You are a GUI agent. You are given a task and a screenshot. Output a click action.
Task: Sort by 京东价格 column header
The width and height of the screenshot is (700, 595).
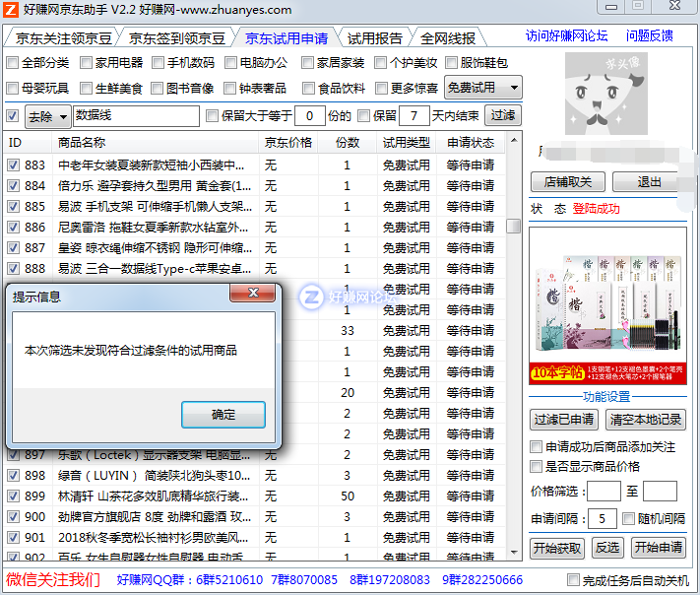click(x=287, y=143)
